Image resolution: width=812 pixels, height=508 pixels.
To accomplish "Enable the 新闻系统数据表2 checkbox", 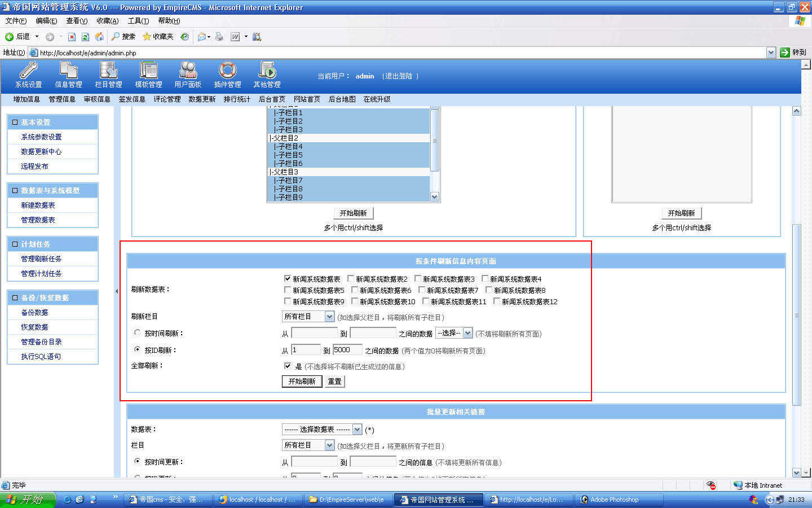I will coord(351,278).
